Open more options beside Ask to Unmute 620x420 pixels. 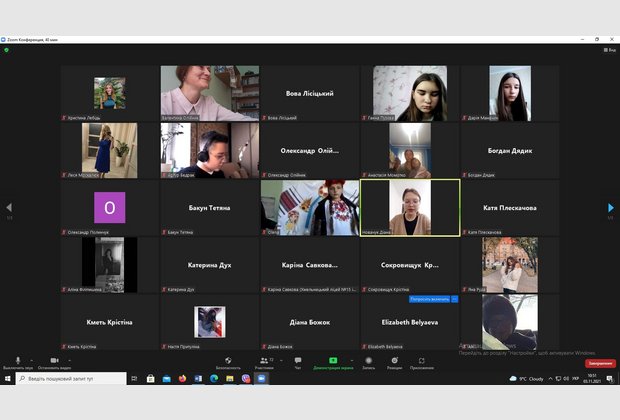[455, 299]
